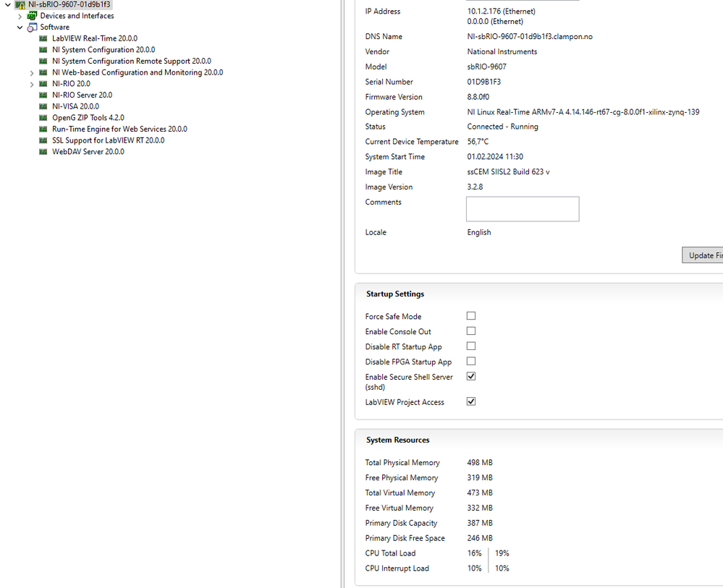Click the image version value 3.2.8

[475, 187]
